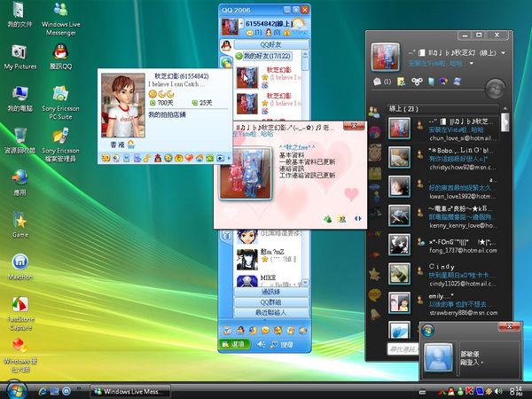Click QQ profile avatar in QQ 2006 header
The width and height of the screenshot is (532, 399).
[x=230, y=27]
